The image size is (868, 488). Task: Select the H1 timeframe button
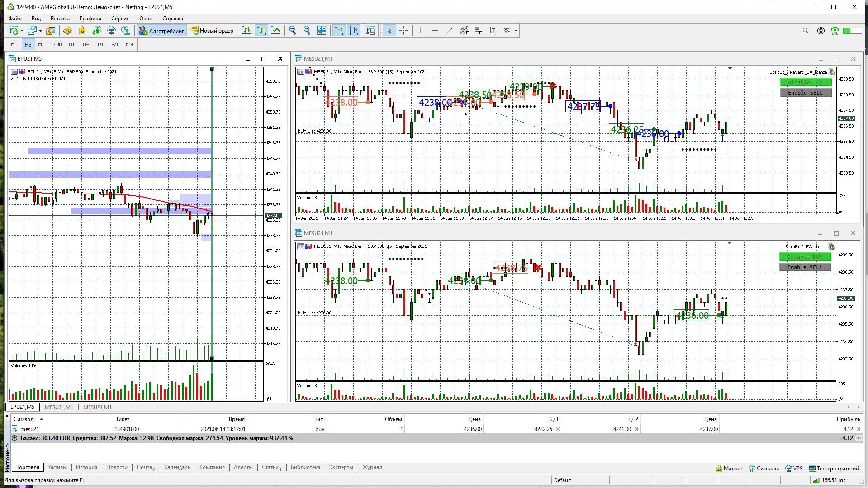click(x=71, y=44)
